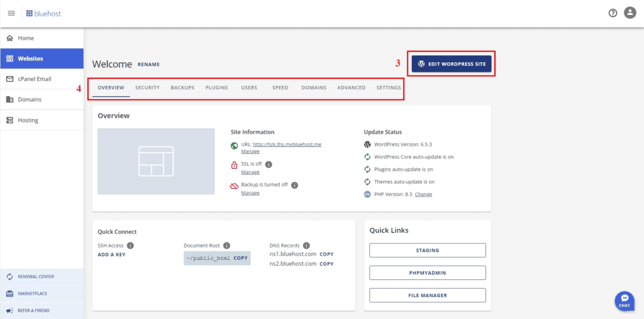
Task: Click the Bluehost logo
Action: (43, 14)
